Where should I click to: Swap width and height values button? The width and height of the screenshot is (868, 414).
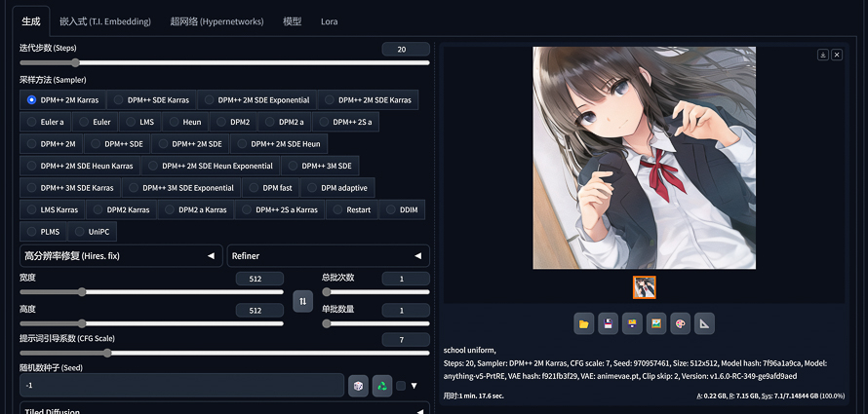coord(302,301)
